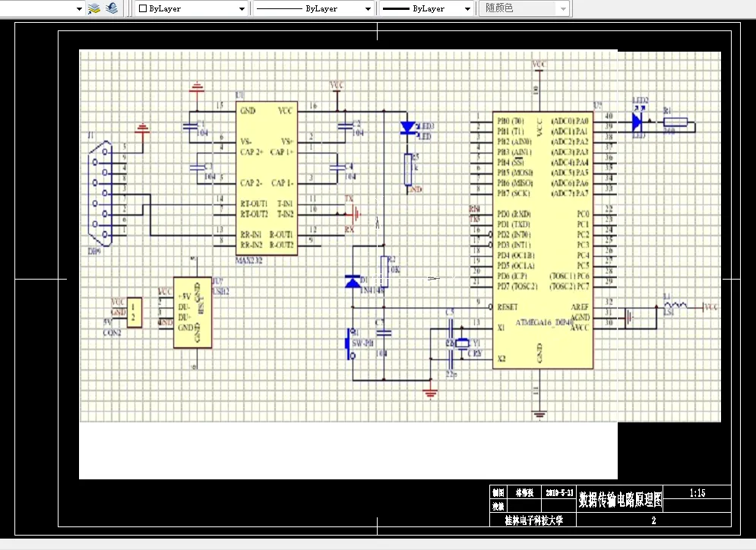Open the 随颜色 plot style dropdown

point(564,8)
